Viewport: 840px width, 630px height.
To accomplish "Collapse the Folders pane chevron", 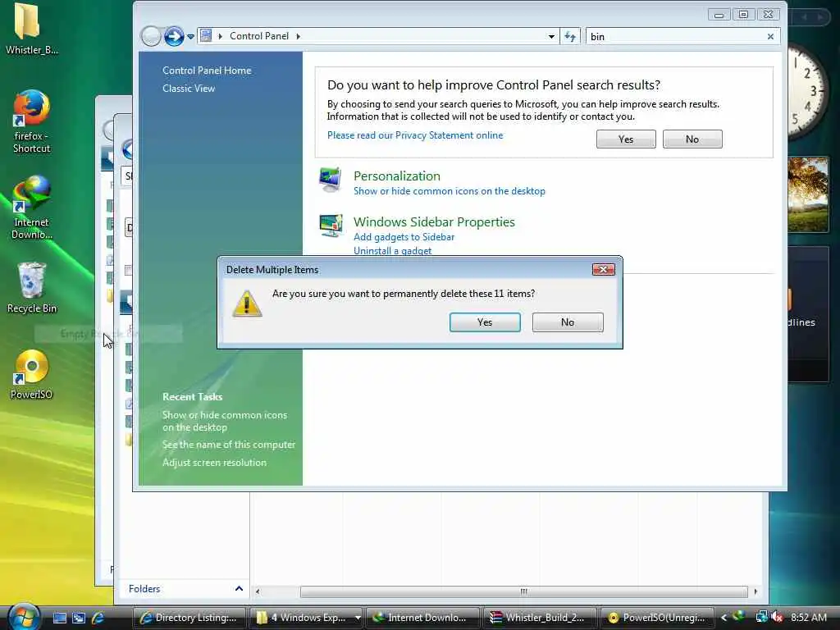I will [x=239, y=589].
